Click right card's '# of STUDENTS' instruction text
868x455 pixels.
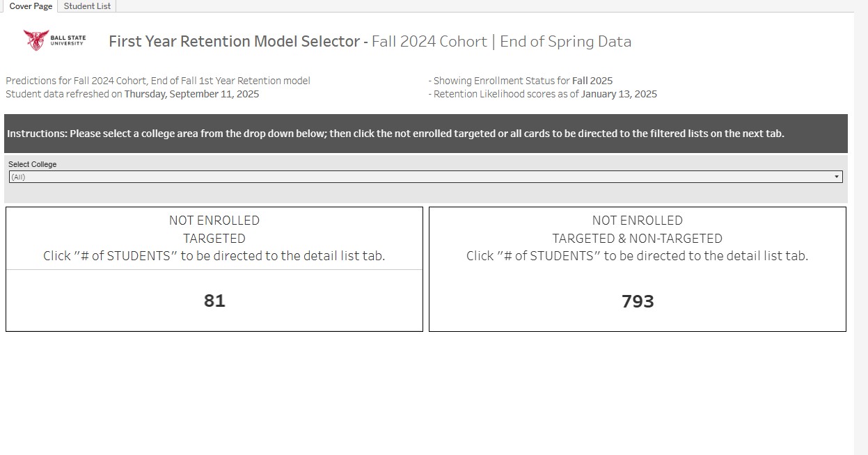point(638,255)
